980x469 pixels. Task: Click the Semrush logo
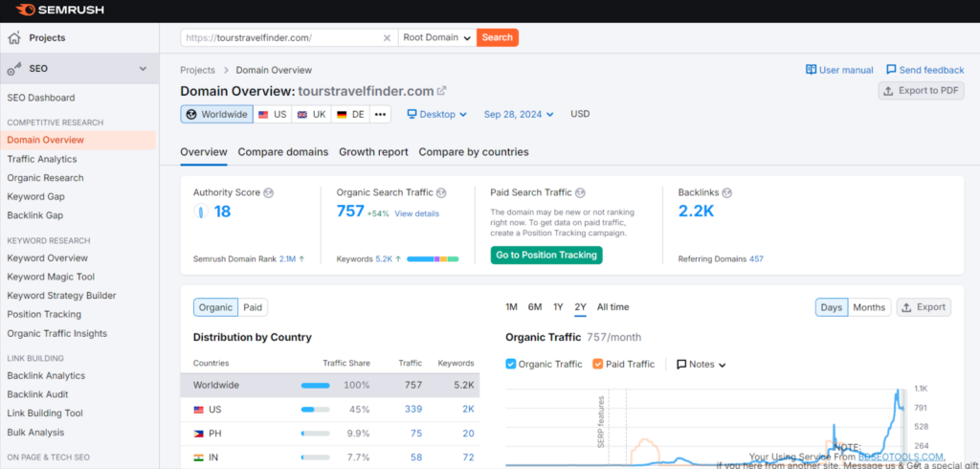(x=60, y=10)
